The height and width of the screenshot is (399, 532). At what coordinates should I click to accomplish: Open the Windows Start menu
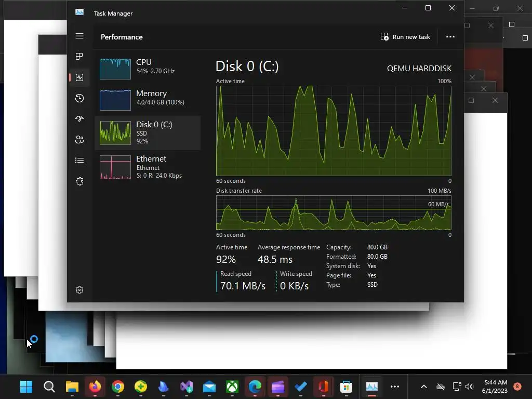coord(26,387)
